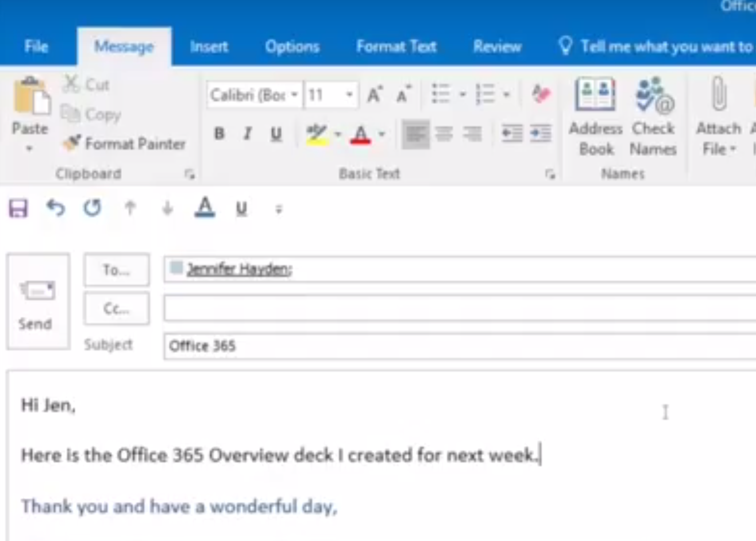
Task: Switch to the Options tab
Action: click(292, 46)
